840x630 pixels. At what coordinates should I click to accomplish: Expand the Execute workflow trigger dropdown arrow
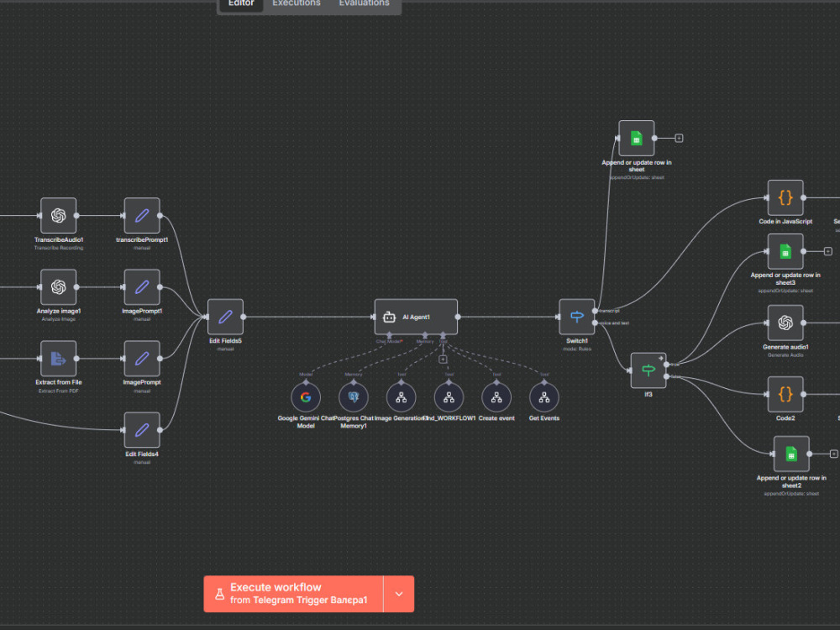399,594
